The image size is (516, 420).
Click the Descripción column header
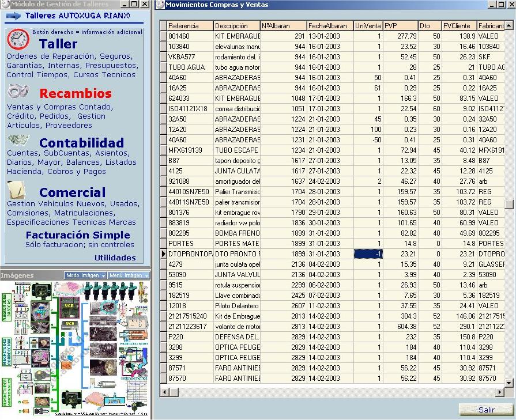236,26
